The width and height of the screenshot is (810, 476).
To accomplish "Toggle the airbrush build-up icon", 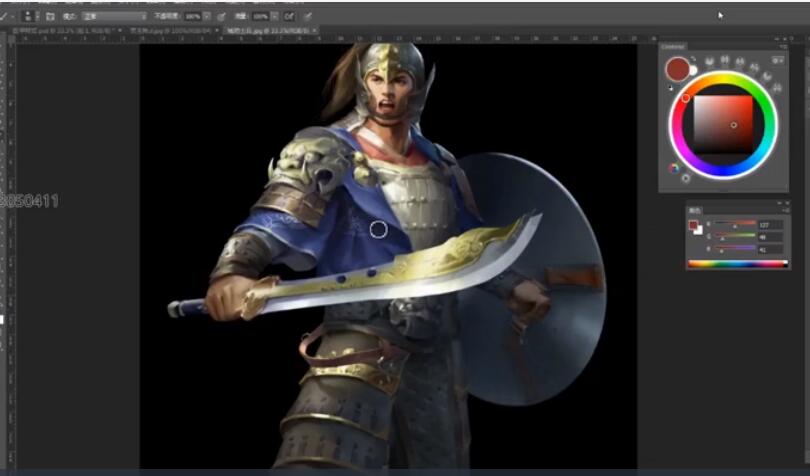I will click(289, 17).
